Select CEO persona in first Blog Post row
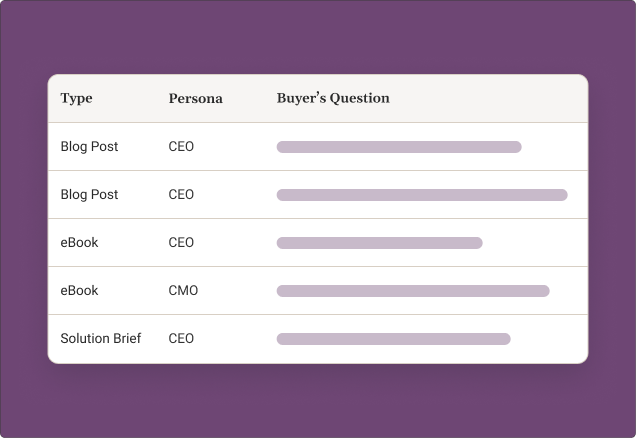Viewport: 636px width, 438px height. point(181,147)
